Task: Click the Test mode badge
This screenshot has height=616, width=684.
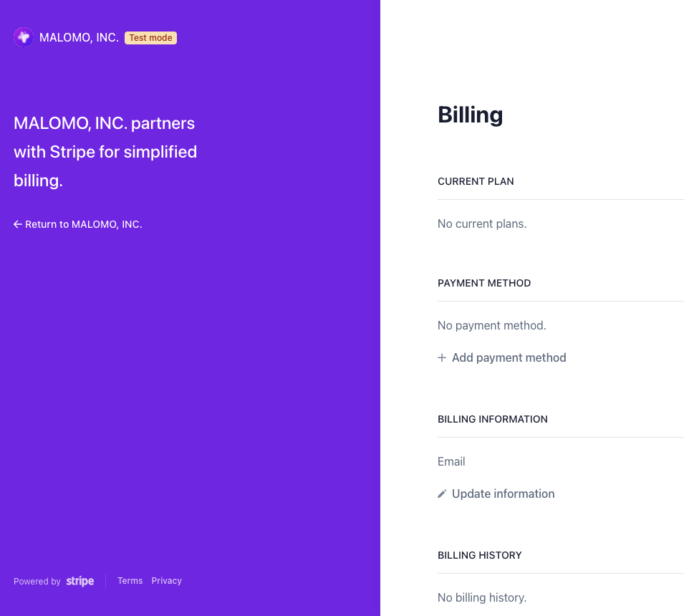Action: (150, 37)
